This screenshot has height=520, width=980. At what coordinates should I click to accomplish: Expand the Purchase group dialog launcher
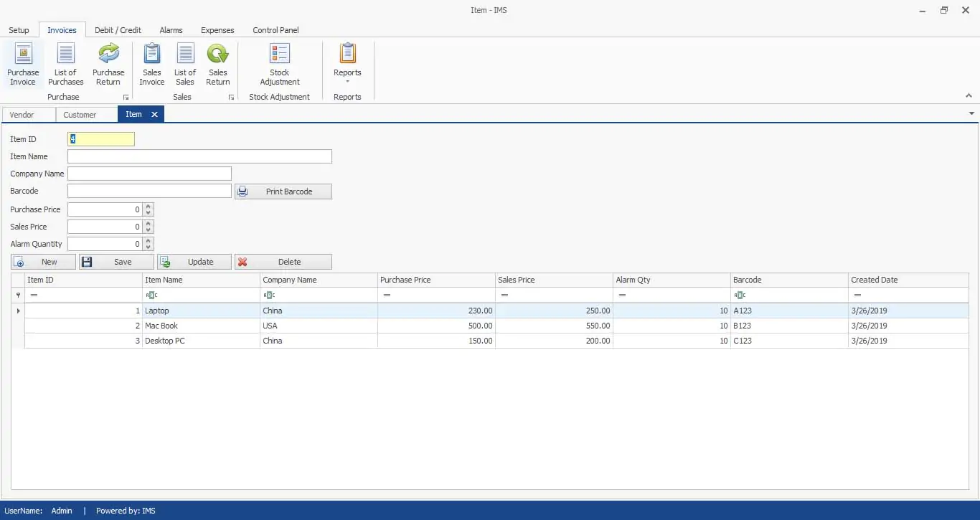(126, 98)
